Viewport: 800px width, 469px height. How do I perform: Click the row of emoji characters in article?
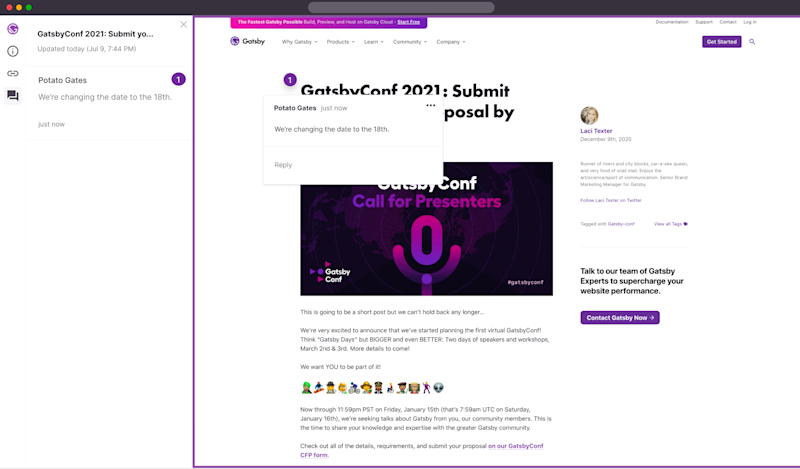tap(372, 388)
